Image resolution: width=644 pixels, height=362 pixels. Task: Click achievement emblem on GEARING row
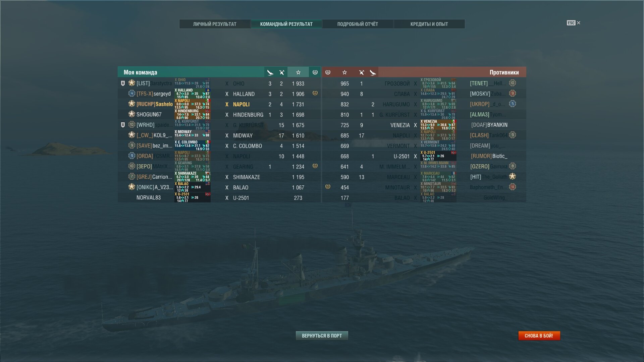coord(315,166)
